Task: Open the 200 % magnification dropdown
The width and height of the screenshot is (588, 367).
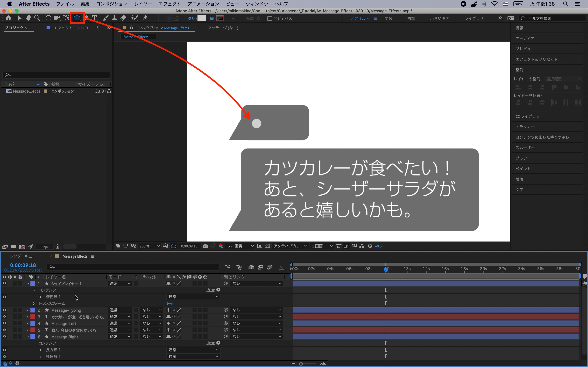Action: pyautogui.click(x=149, y=246)
